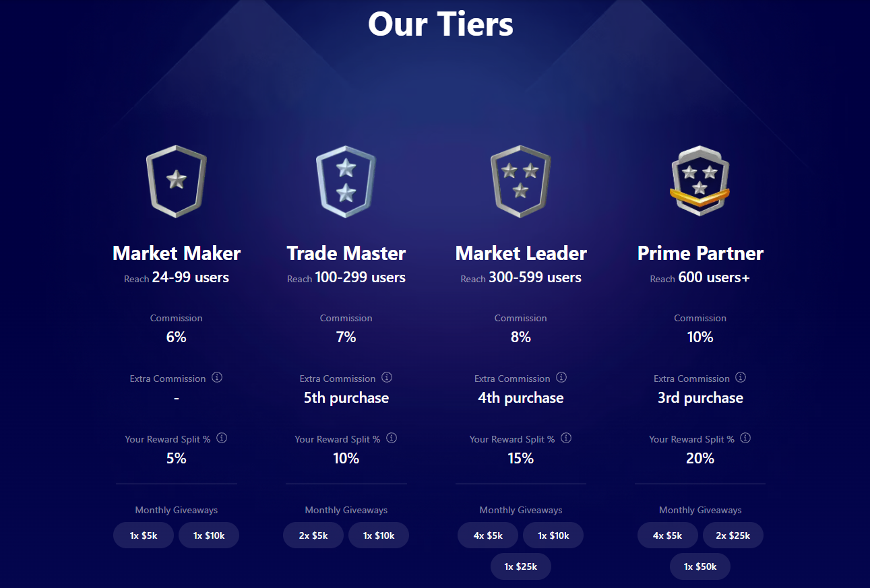This screenshot has height=588, width=870.
Task: Select the 2x $5k giveaway under Trade Master
Action: click(313, 535)
